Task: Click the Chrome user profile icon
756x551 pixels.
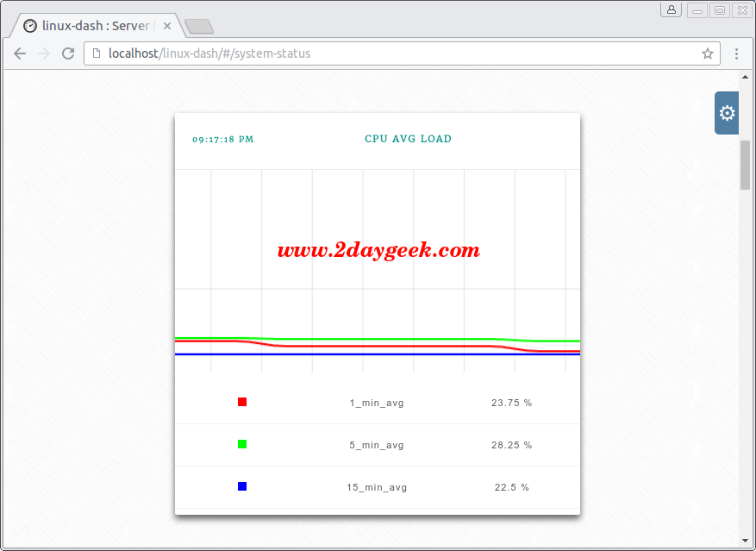Action: (x=672, y=9)
